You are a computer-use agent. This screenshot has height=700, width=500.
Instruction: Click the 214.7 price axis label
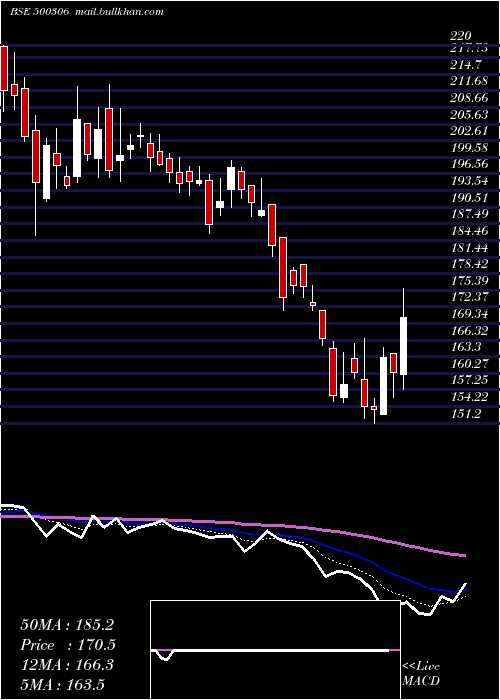pos(466,65)
